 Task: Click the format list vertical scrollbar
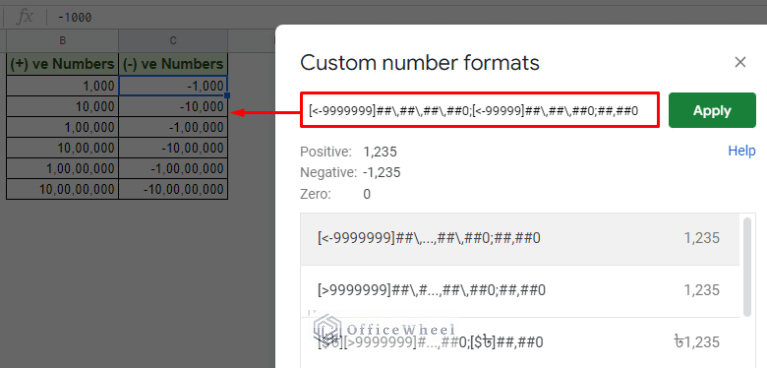pos(746,267)
